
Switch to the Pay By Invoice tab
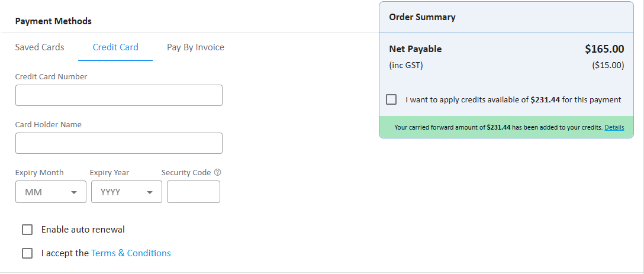pyautogui.click(x=195, y=47)
